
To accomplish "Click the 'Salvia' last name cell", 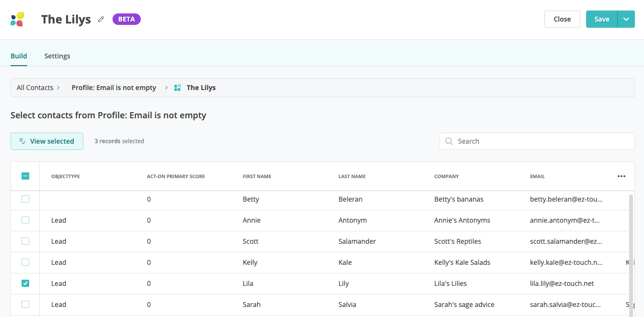I will 347,305.
